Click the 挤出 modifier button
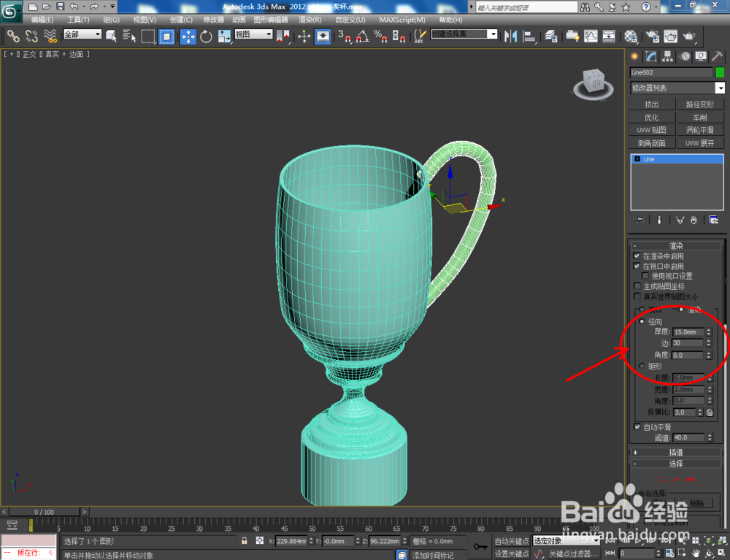Screen dimensions: 730x560 coord(652,104)
